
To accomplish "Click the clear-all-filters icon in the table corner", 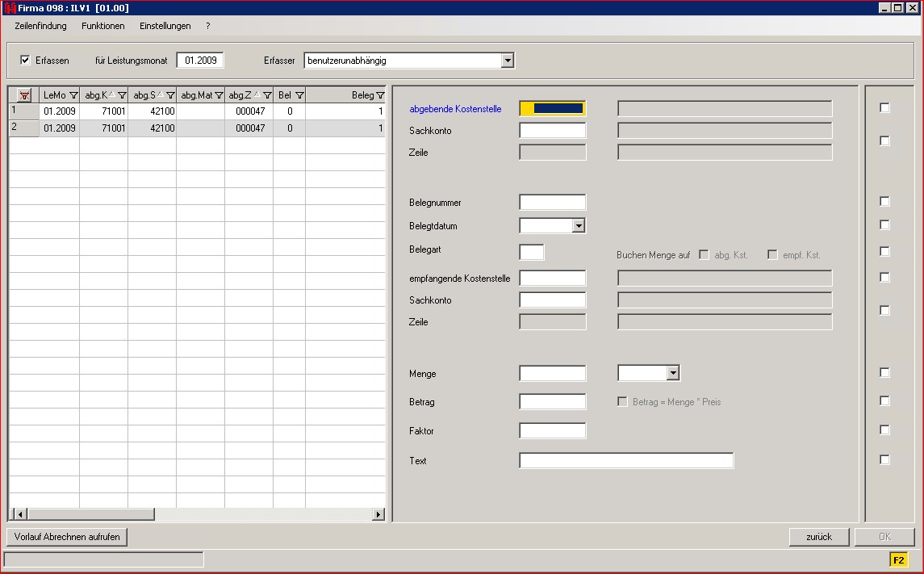I will point(24,95).
